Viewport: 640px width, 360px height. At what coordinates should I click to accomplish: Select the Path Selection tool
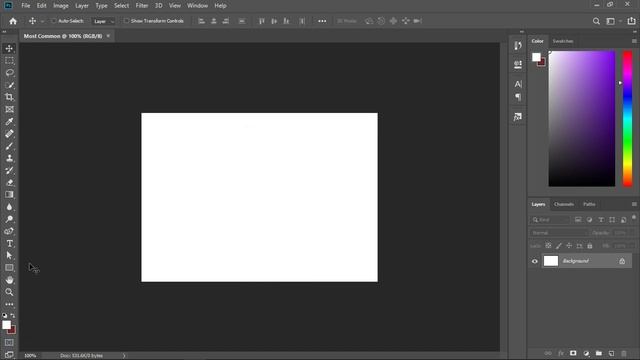click(9, 256)
